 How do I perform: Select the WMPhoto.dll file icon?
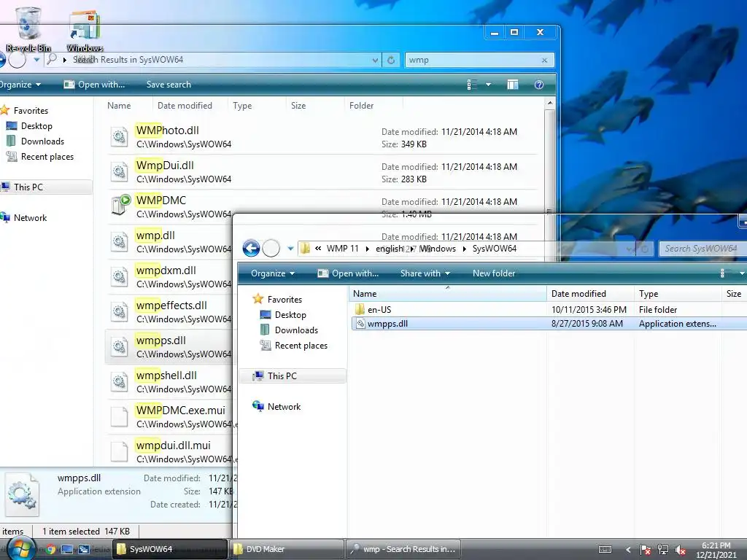[x=119, y=136]
